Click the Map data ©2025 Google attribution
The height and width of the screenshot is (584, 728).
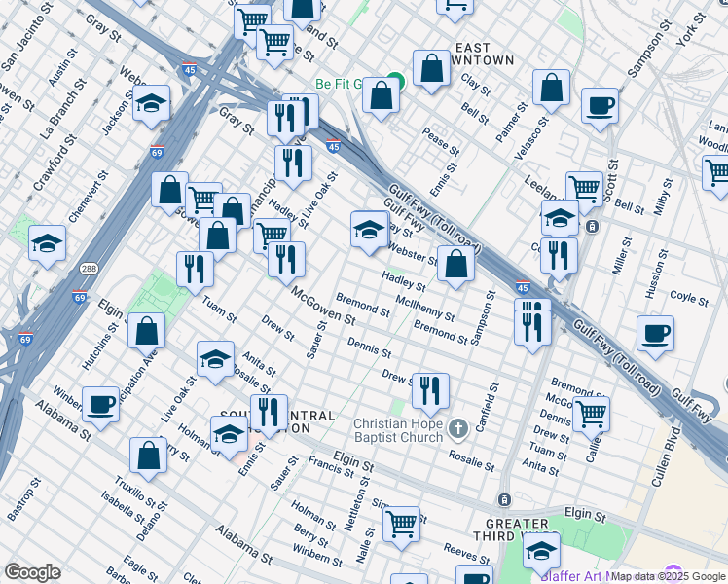(668, 576)
